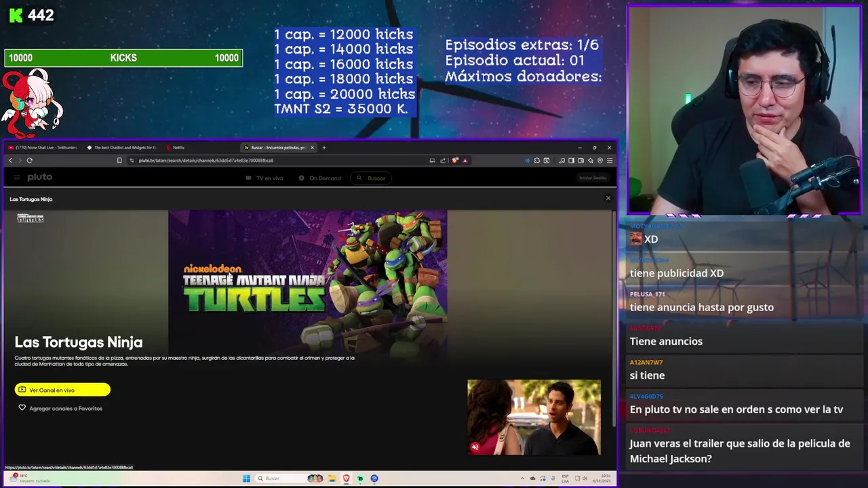Click the small TMNT logo in the panel
This screenshot has height=488, width=868.
(31, 218)
